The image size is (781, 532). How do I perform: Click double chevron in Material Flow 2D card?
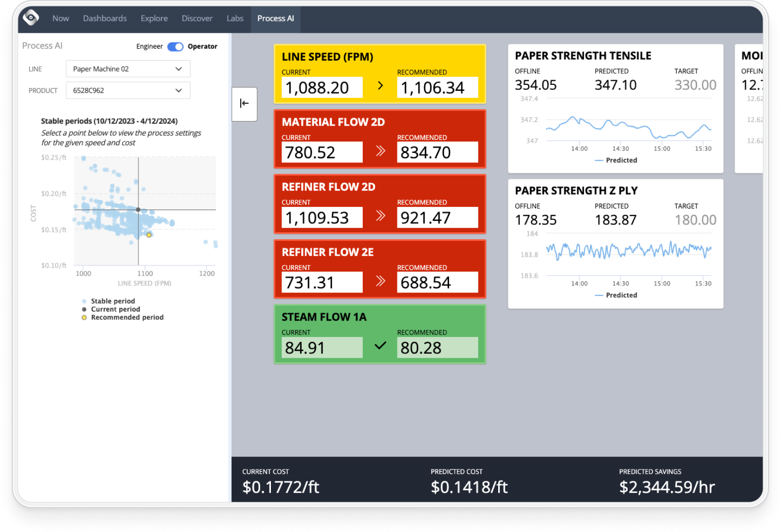[380, 151]
